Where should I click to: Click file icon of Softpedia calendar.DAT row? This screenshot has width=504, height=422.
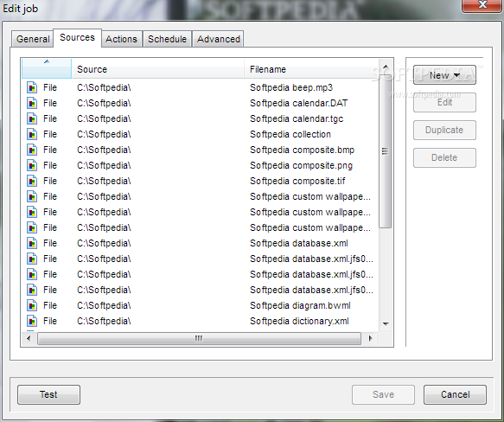tap(32, 103)
